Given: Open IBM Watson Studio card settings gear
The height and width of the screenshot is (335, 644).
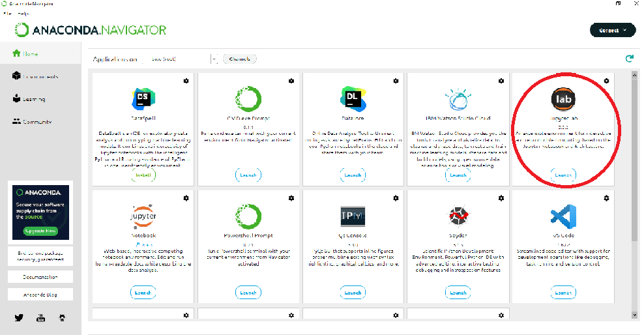Looking at the screenshot, I should point(501,81).
